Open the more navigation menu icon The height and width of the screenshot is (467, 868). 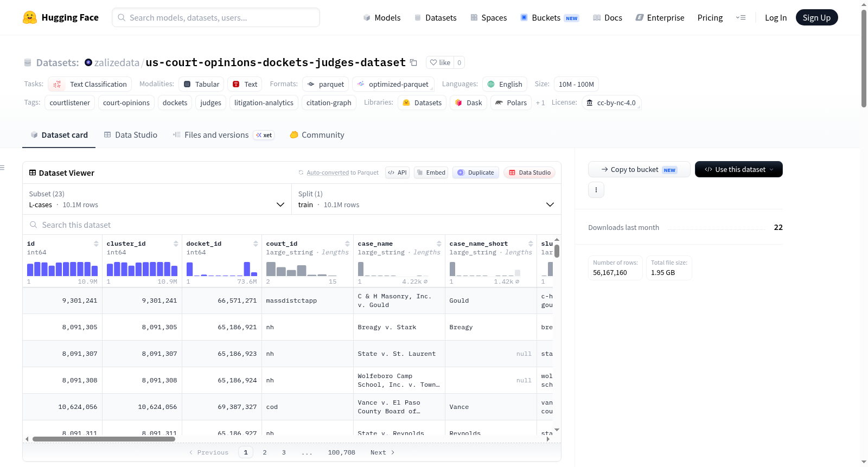tap(741, 17)
